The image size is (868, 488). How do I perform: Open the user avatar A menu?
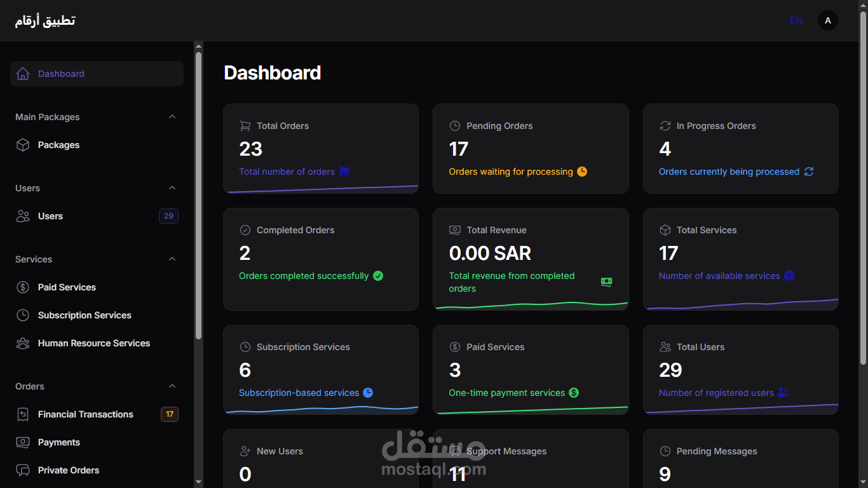point(827,20)
